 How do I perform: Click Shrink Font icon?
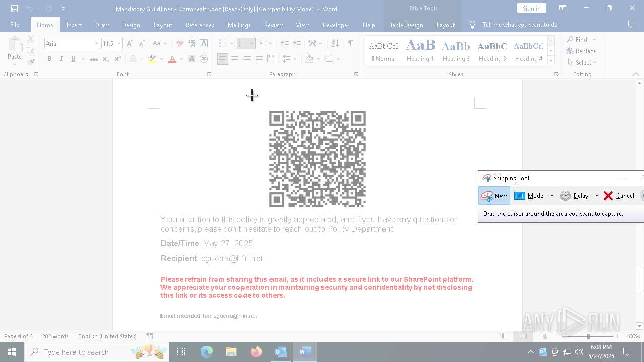(142, 44)
